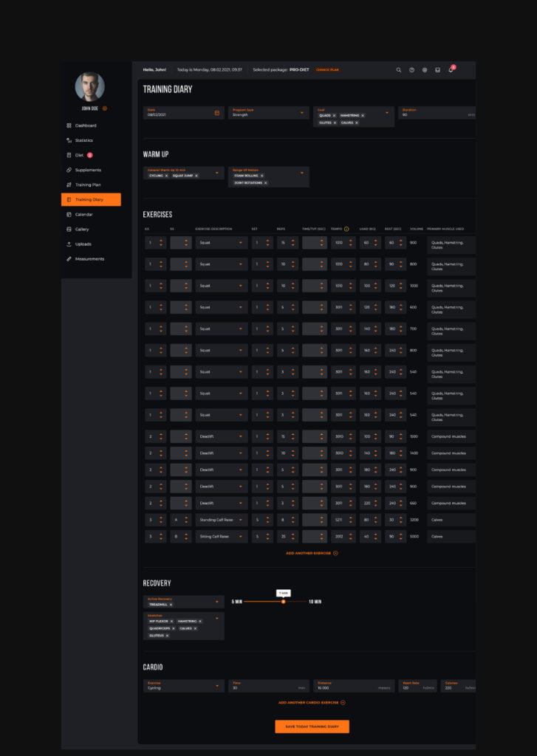Remove the QUADS goal tag
The width and height of the screenshot is (537, 756).
point(334,116)
